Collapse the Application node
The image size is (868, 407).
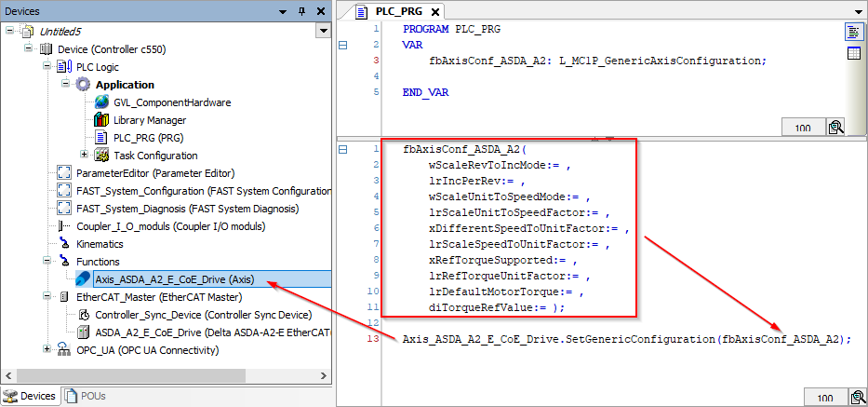click(x=66, y=84)
